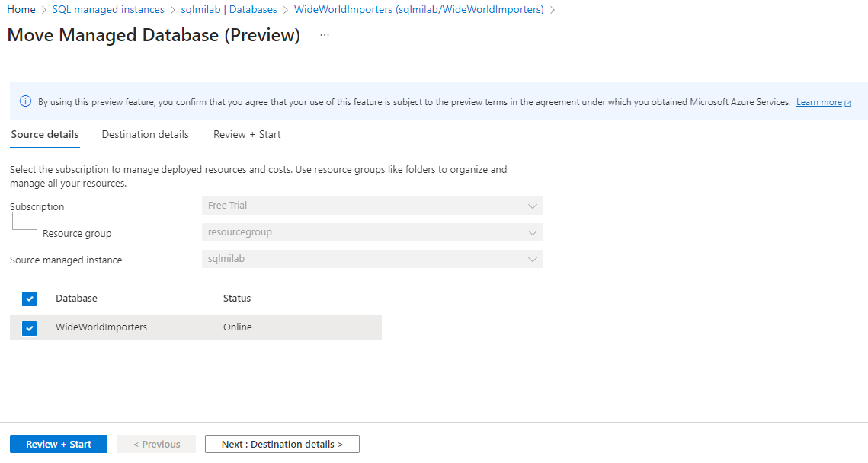Go to Home breadcrumb

coord(21,9)
